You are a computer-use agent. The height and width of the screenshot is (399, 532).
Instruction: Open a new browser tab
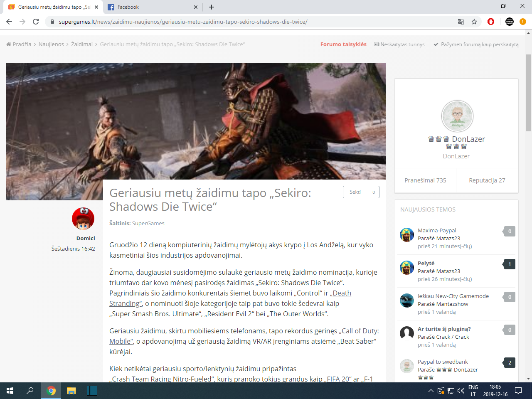coord(212,7)
